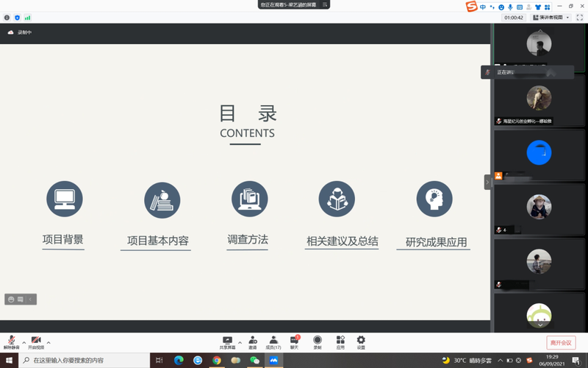Toggle 开启视频 camera button
Viewport: 588px width, 368px height.
(35, 342)
